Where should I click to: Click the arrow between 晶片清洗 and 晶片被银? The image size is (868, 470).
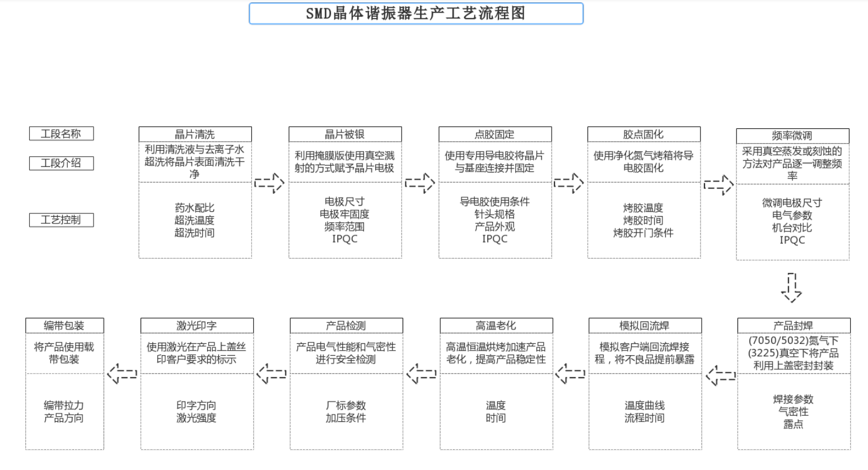pos(269,183)
